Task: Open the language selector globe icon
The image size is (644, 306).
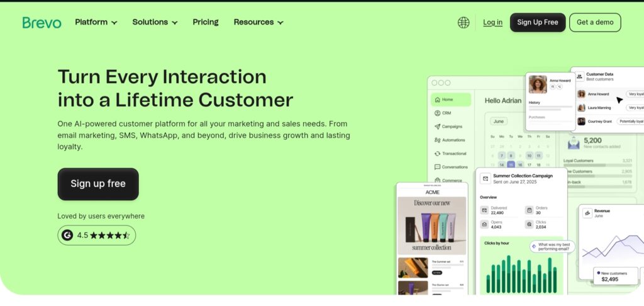Action: [x=464, y=23]
